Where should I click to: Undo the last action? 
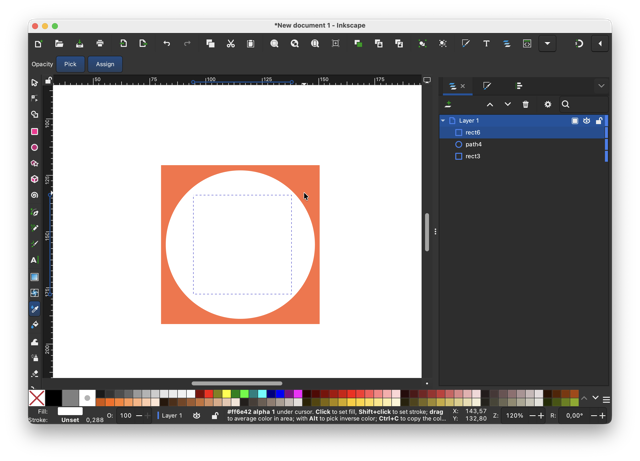click(x=167, y=44)
